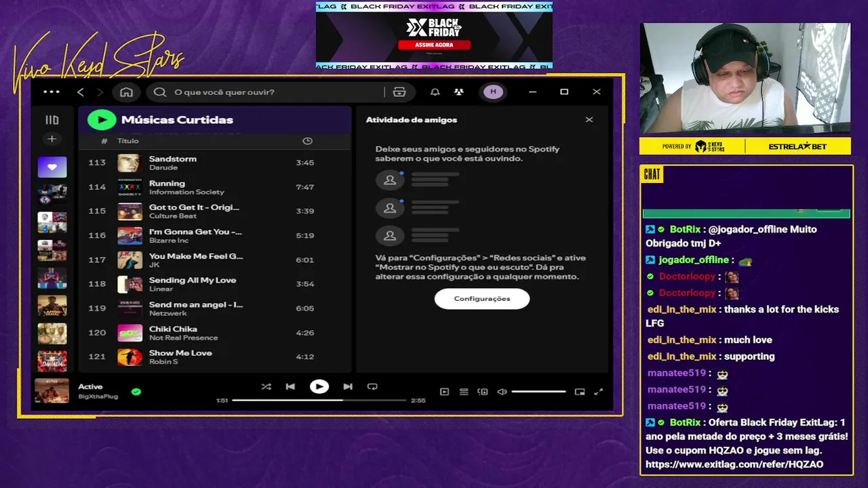Mute the volume speaker icon
The width and height of the screenshot is (868, 488).
[502, 392]
